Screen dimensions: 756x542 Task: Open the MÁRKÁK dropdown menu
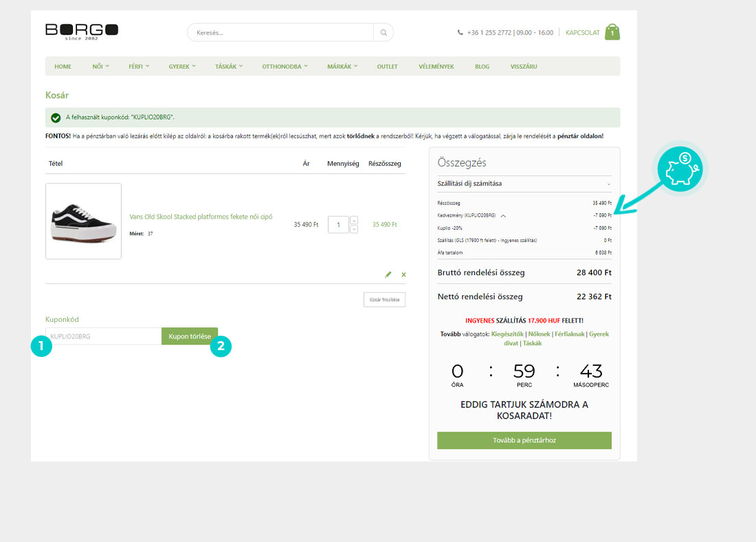tap(342, 67)
